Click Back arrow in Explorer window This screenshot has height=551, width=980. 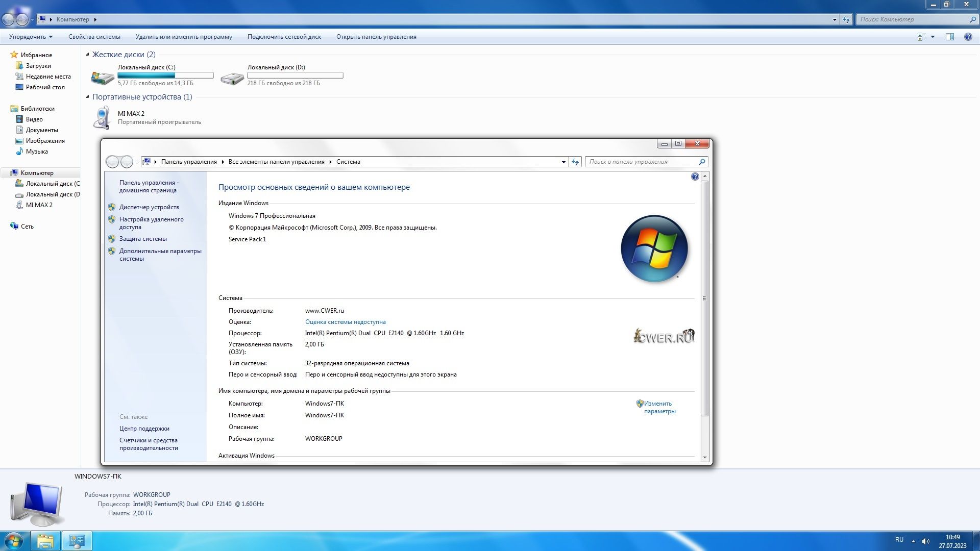point(8,19)
